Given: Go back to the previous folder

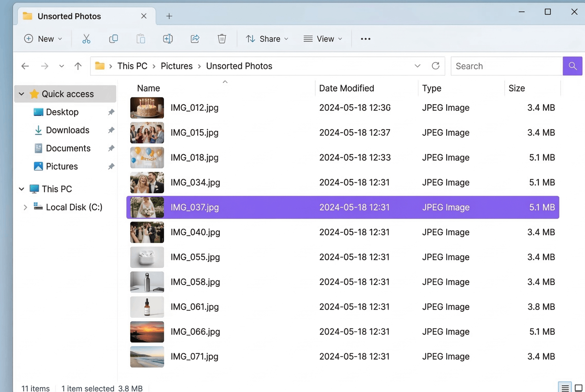Looking at the screenshot, I should tap(25, 66).
